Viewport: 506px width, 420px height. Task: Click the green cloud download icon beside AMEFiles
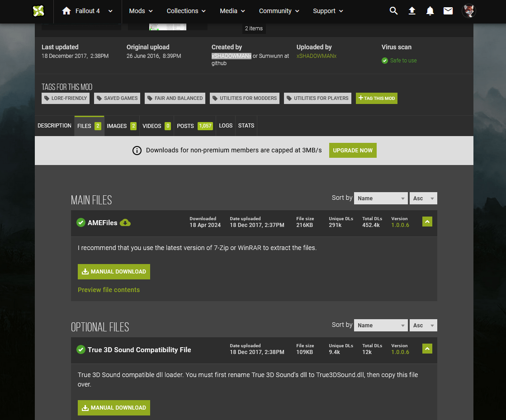pyautogui.click(x=125, y=222)
